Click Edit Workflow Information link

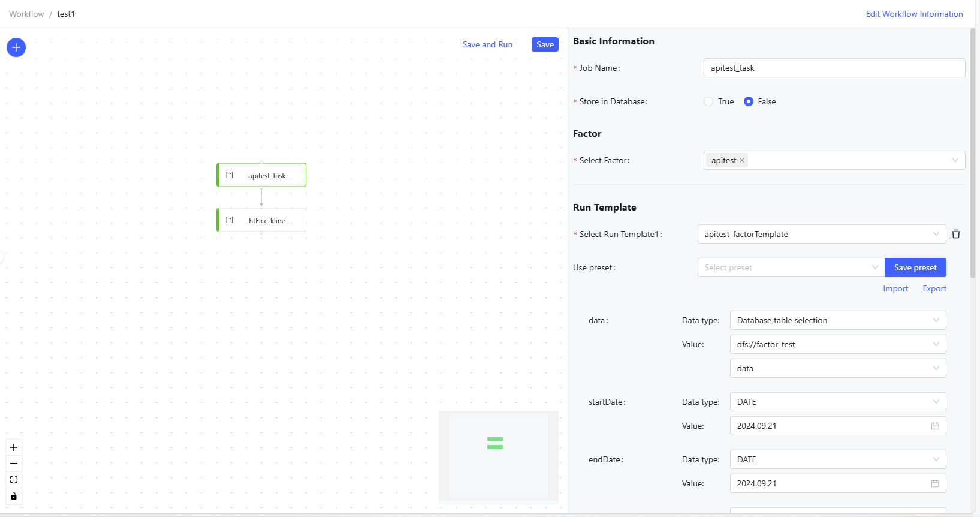click(914, 14)
